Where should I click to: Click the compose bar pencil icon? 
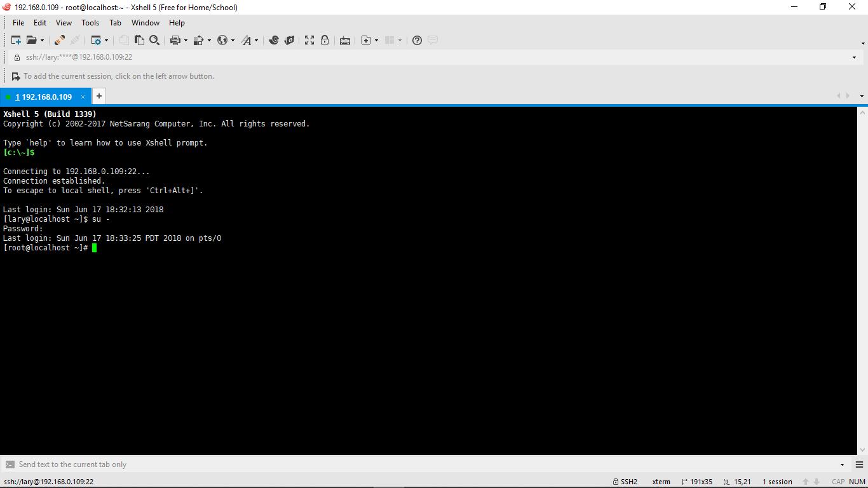coord(10,464)
